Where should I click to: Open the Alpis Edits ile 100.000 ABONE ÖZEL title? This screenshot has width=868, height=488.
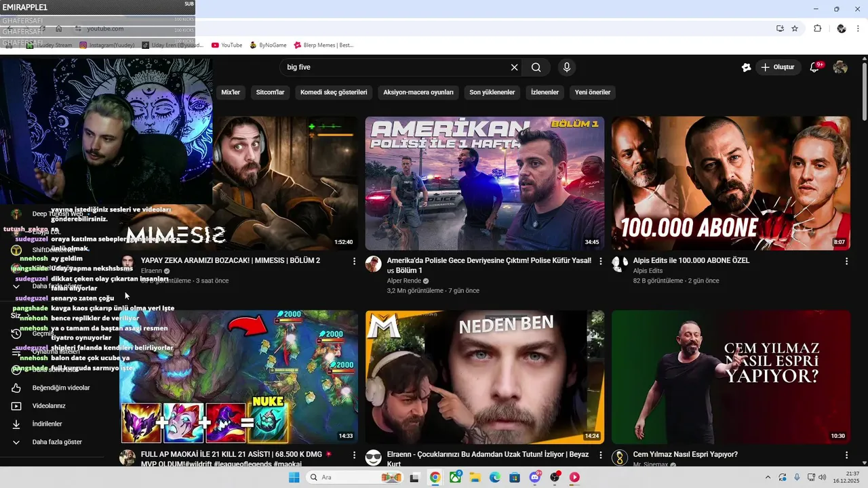(691, 260)
